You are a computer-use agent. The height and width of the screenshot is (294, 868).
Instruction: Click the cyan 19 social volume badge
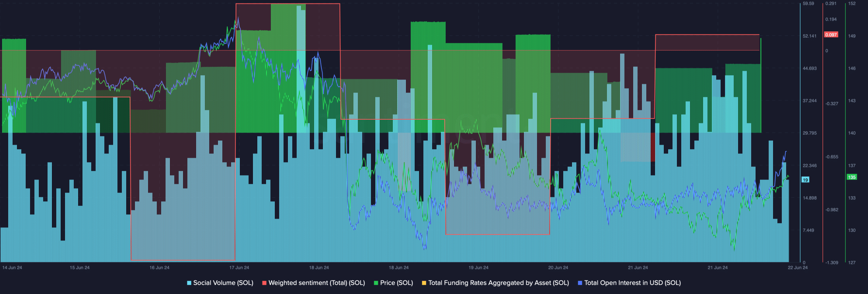pos(805,180)
